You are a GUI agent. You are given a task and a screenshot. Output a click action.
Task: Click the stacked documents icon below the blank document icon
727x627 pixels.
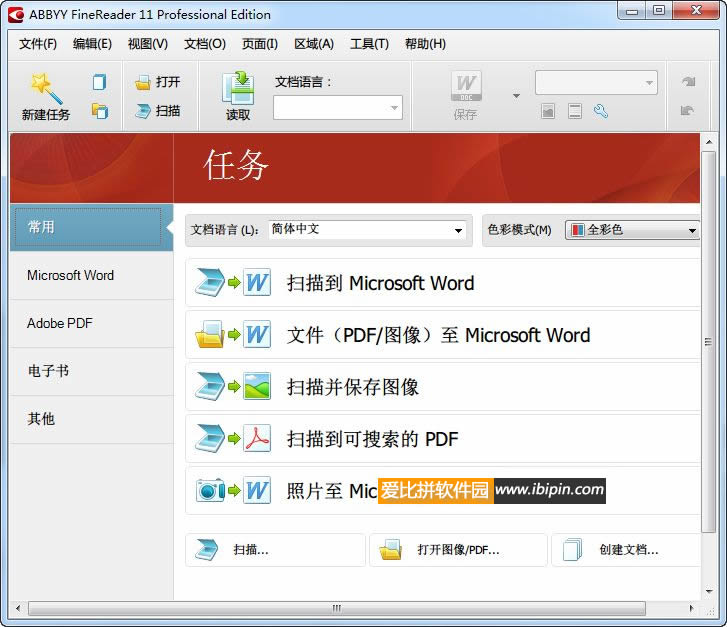[99, 111]
